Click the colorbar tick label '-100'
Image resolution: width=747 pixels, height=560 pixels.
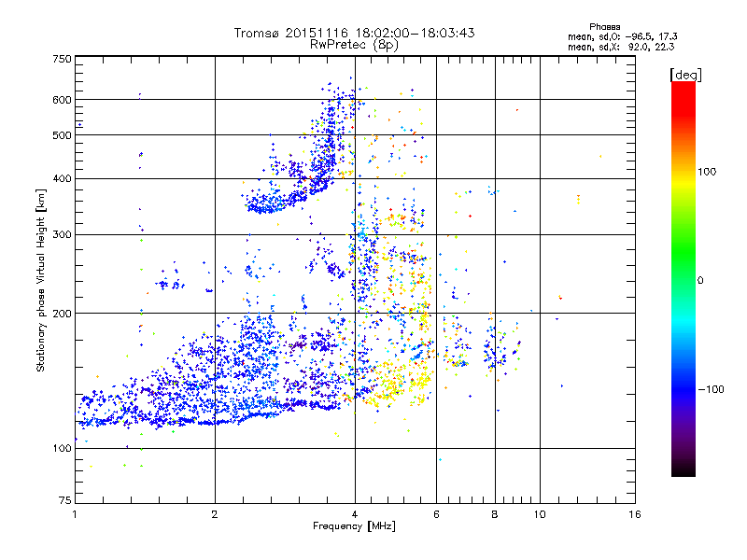pos(711,389)
